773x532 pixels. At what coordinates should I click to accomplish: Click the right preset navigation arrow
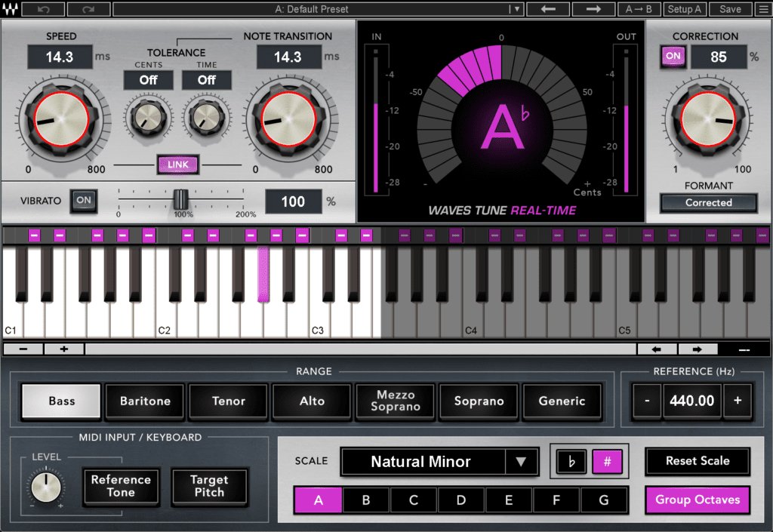click(x=593, y=9)
